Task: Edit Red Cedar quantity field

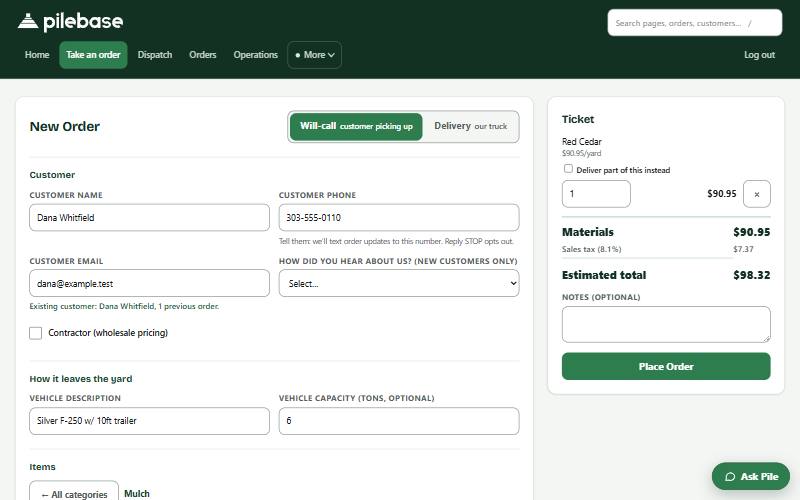Action: 596,194
